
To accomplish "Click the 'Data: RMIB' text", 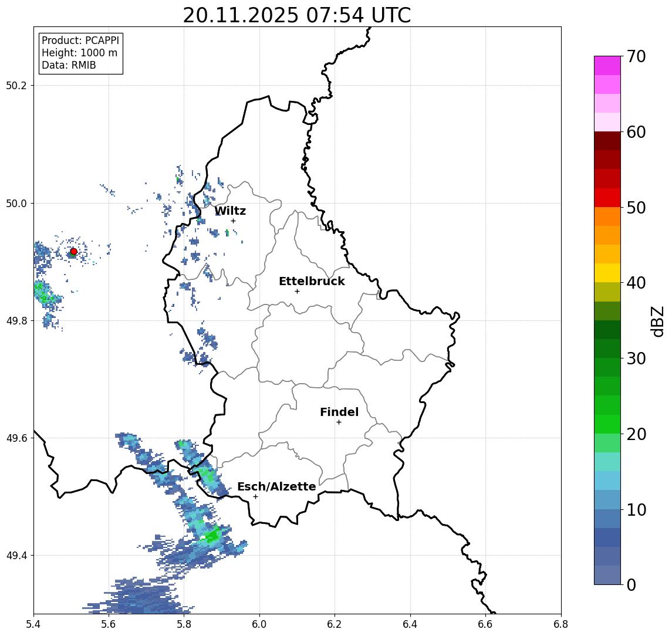I will coord(69,65).
